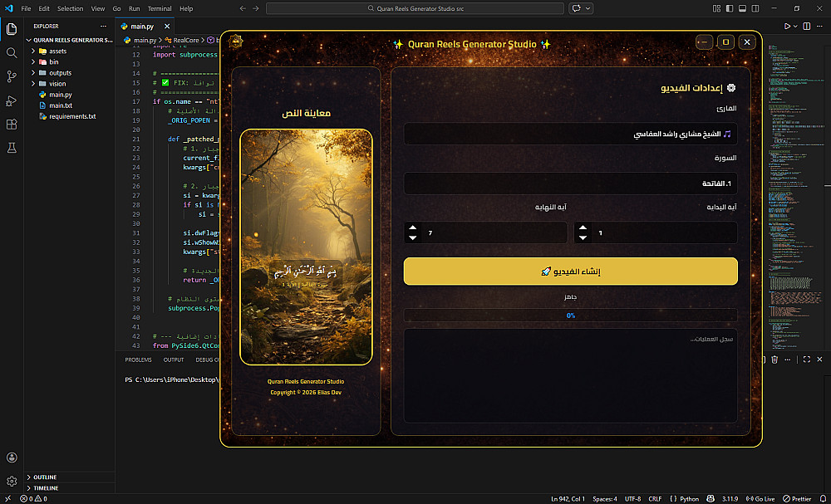The width and height of the screenshot is (831, 504).
Task: Open the terminal panel more actions ellipsis
Action: click(x=788, y=360)
